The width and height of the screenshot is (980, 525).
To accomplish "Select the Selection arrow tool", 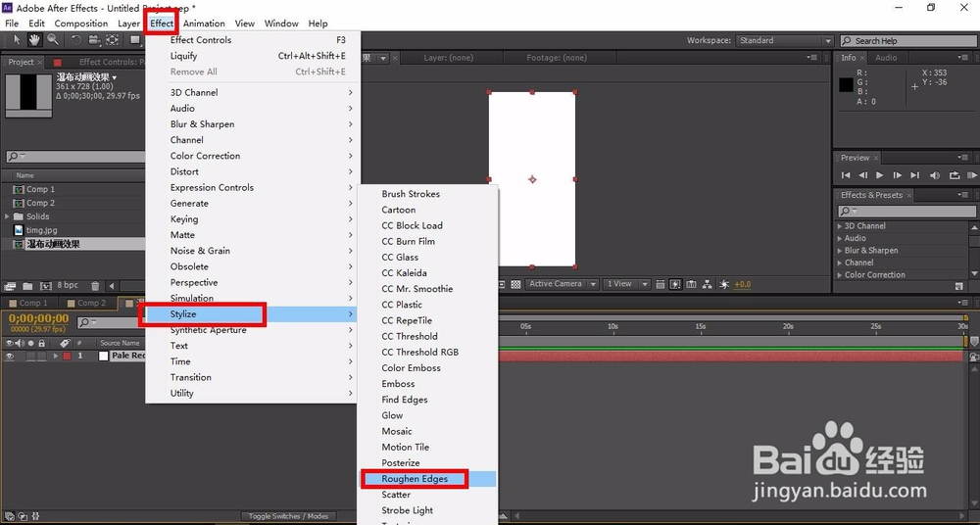I will tap(17, 40).
